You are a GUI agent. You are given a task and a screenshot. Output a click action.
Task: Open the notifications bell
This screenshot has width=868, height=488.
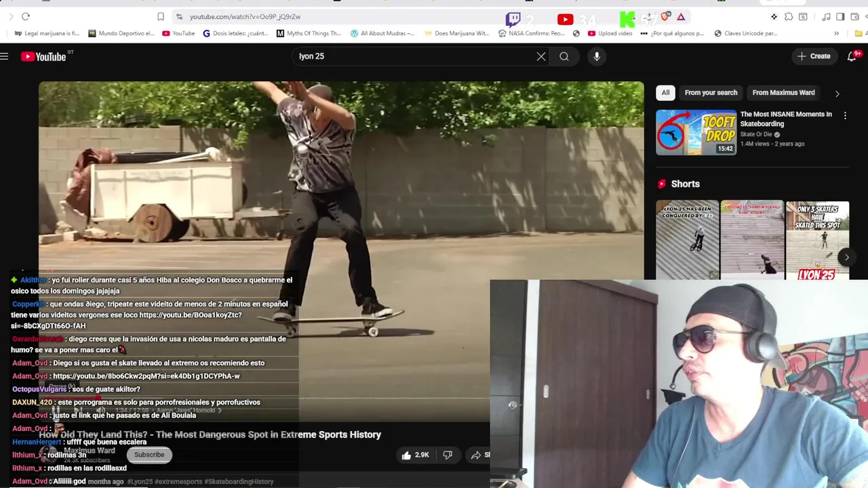[852, 57]
